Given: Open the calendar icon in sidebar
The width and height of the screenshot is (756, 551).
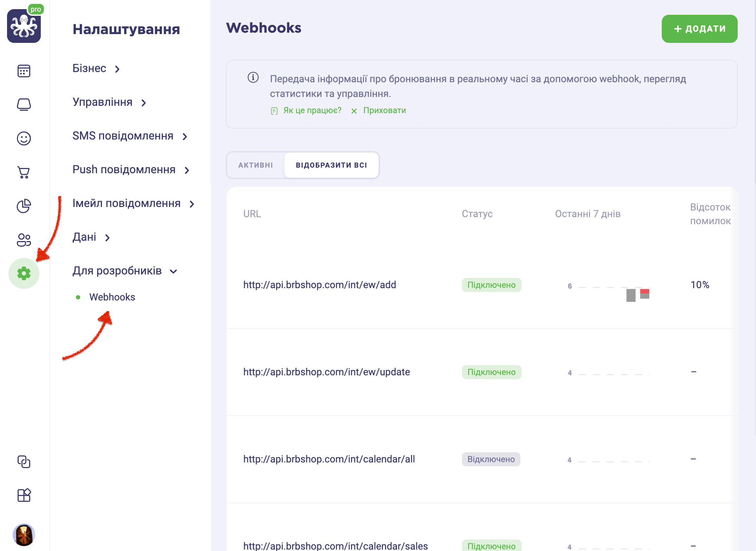Looking at the screenshot, I should point(24,71).
